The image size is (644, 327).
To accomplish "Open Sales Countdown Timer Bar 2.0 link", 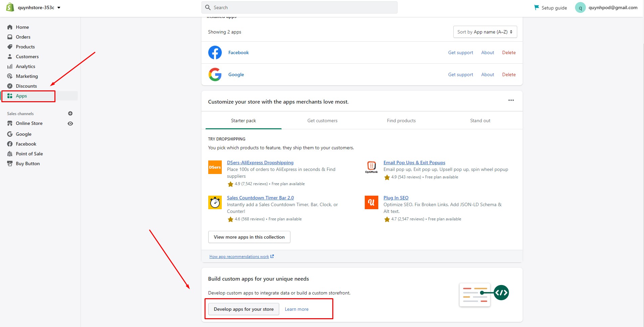I will click(260, 198).
